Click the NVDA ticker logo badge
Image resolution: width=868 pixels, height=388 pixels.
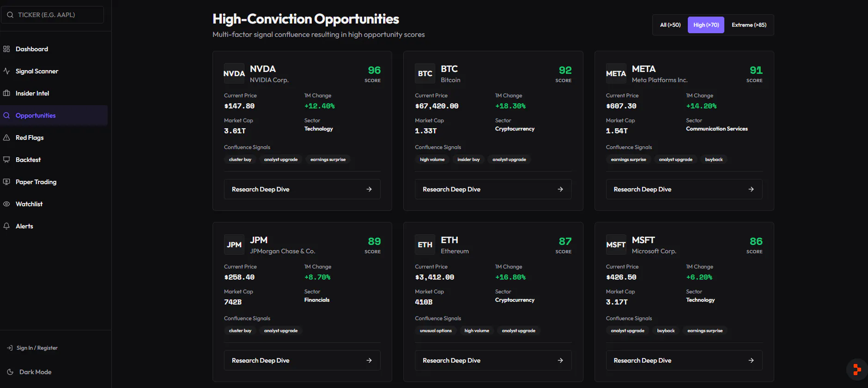234,73
